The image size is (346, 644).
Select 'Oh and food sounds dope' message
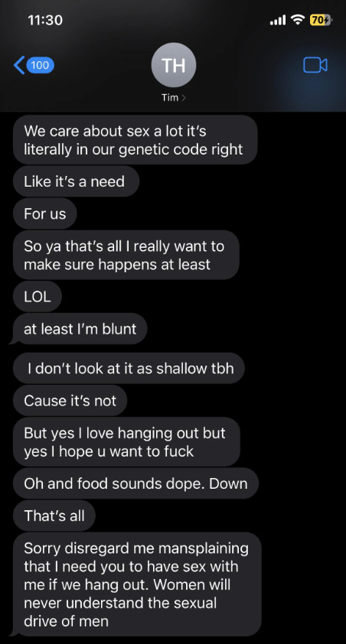136,483
